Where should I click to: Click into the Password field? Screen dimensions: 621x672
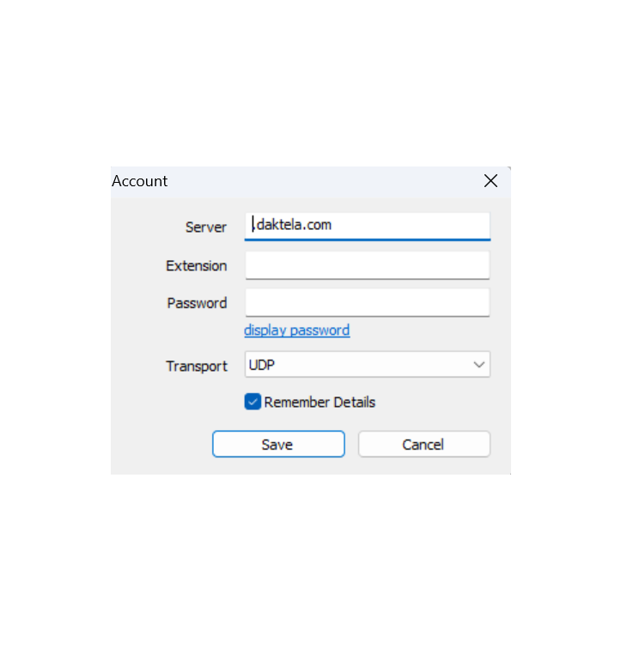coord(367,303)
